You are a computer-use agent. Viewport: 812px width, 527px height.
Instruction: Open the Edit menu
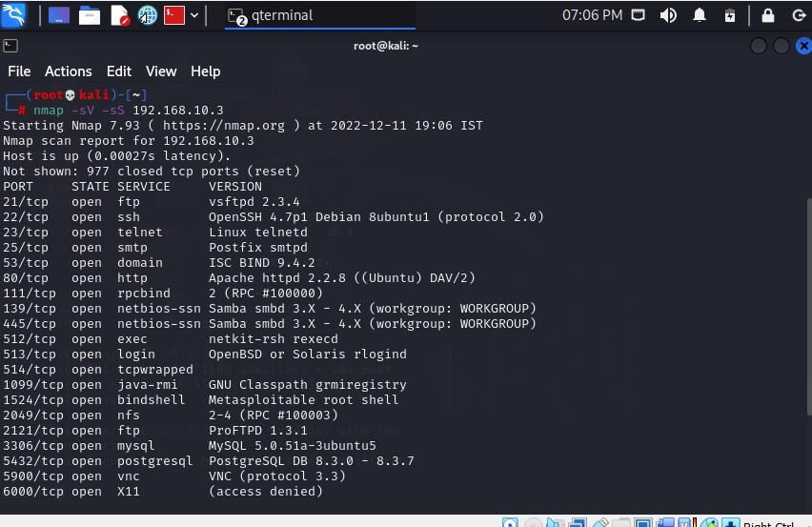tap(119, 71)
